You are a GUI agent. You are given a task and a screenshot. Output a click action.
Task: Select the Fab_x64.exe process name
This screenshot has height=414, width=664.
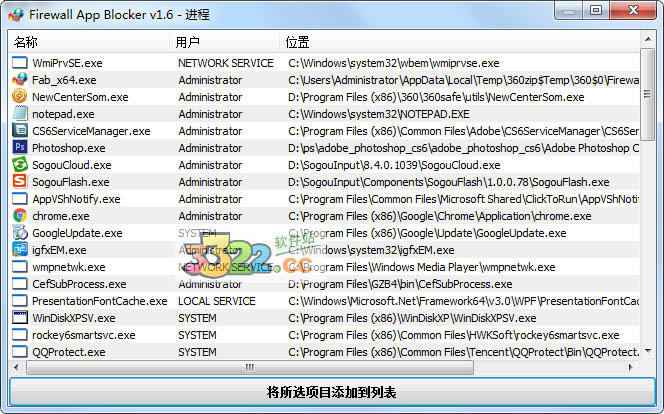pos(64,80)
